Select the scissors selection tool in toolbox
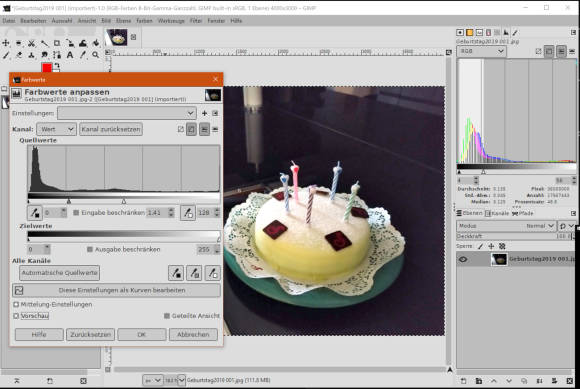580x389 pixels. point(32,43)
